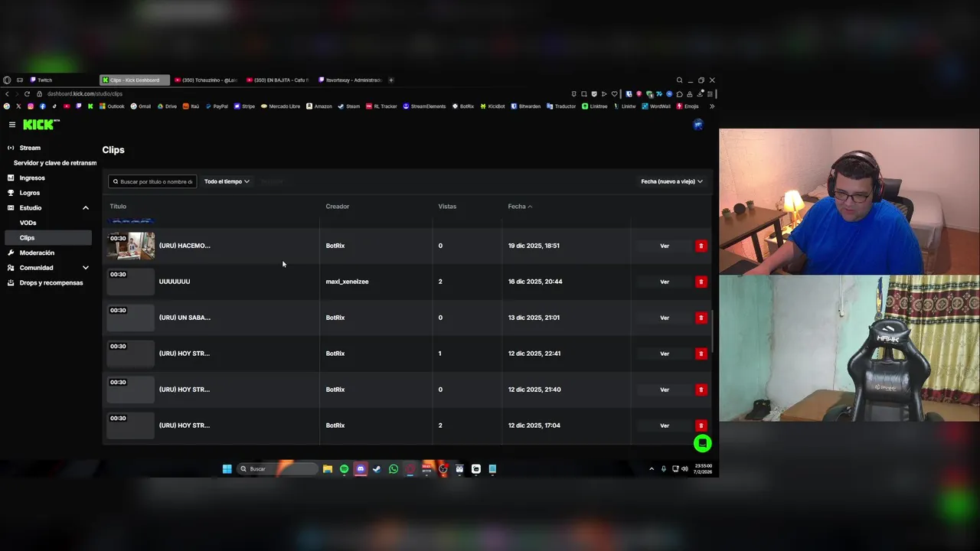
Task: Click the green KICK logo
Action: (x=41, y=124)
